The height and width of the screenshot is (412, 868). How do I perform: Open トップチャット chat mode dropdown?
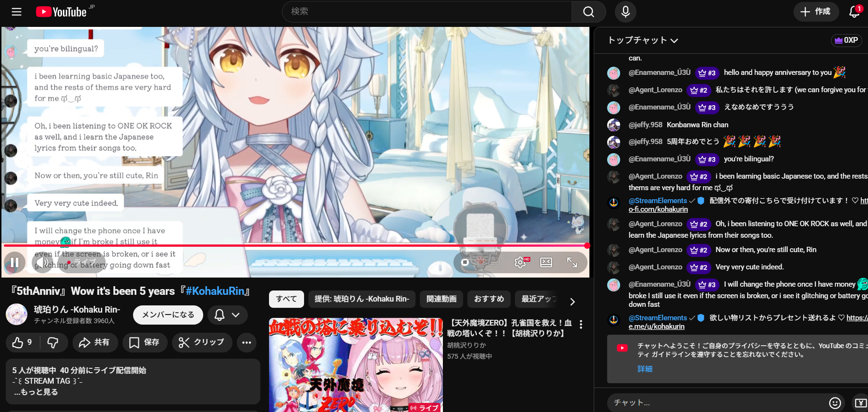pyautogui.click(x=643, y=40)
